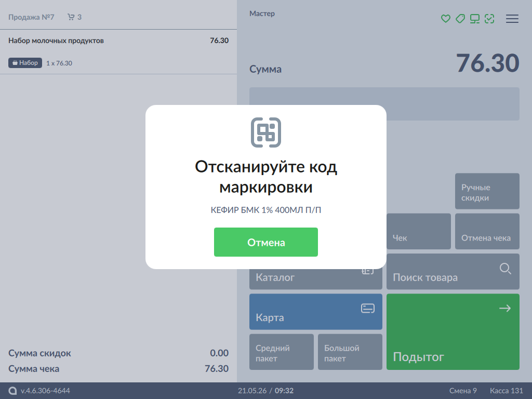Click the Набор badge on item
This screenshot has height=399, width=532.
[25, 63]
